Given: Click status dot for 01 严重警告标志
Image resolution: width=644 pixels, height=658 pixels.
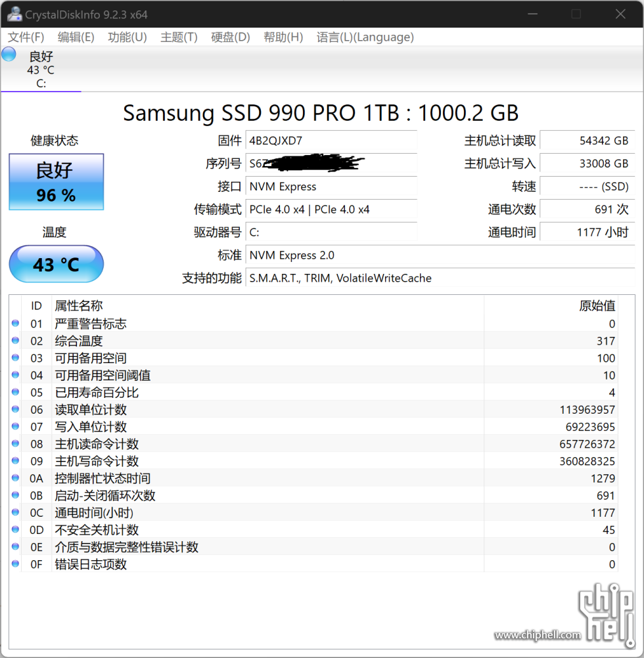Looking at the screenshot, I should pyautogui.click(x=16, y=323).
